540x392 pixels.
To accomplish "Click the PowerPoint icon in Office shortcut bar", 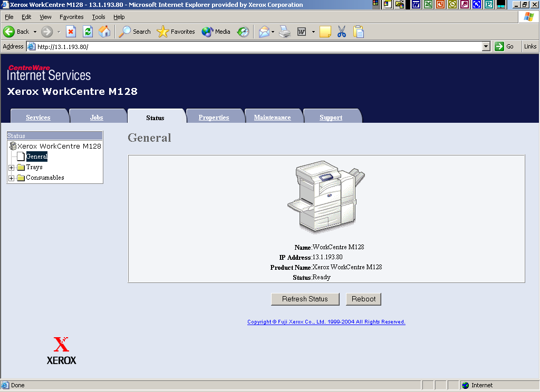I will click(x=440, y=4).
